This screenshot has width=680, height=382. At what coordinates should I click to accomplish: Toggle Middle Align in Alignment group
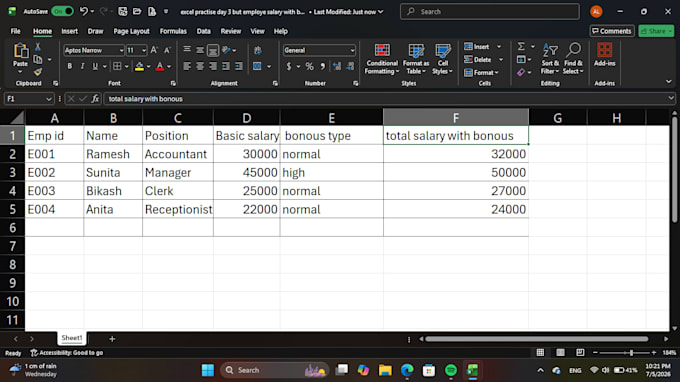point(200,50)
